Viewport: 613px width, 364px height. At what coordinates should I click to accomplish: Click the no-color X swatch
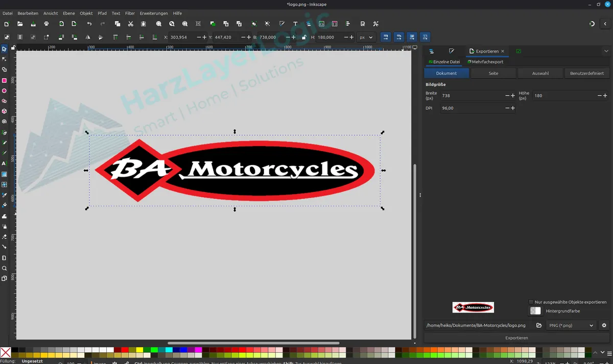6,352
